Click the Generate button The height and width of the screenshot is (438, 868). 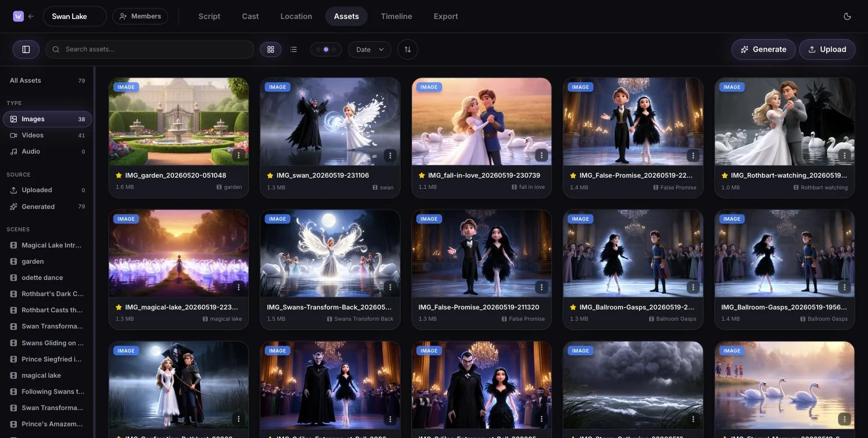pyautogui.click(x=763, y=49)
